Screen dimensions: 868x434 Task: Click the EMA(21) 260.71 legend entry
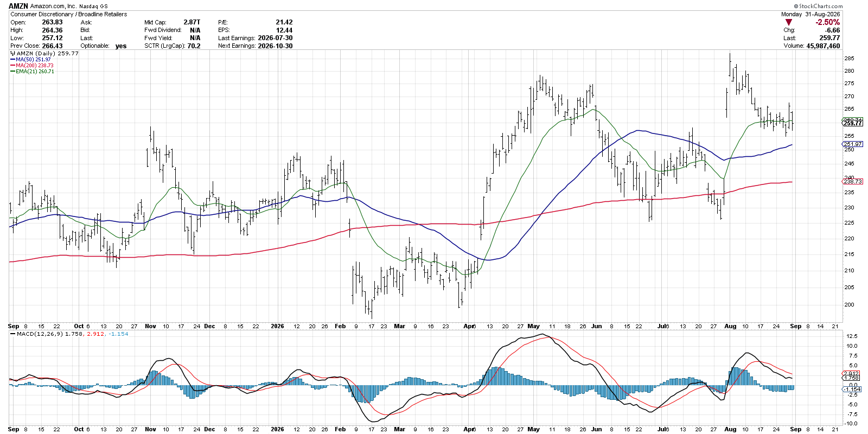(35, 72)
